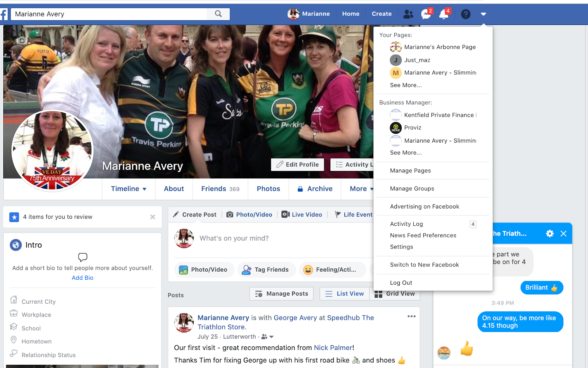Viewport: 588px width, 368px height.
Task: Go to Home in the top bar
Action: click(x=351, y=14)
